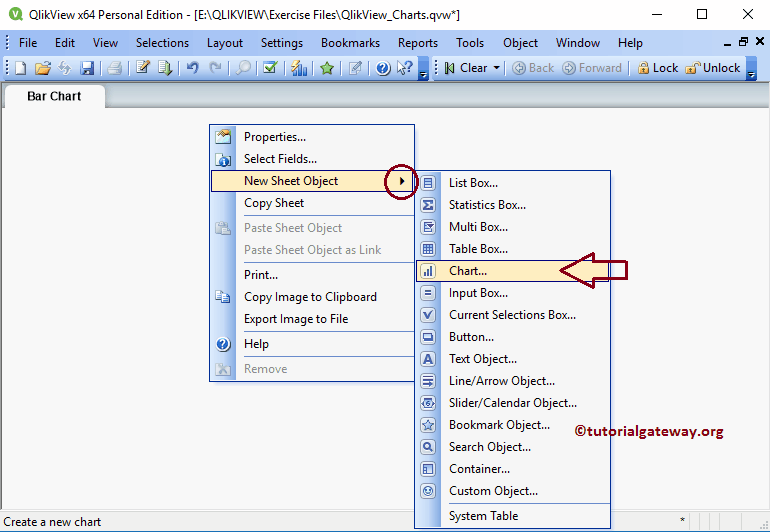Open the Tools menu
Screen dimensions: 770x532
[470, 43]
